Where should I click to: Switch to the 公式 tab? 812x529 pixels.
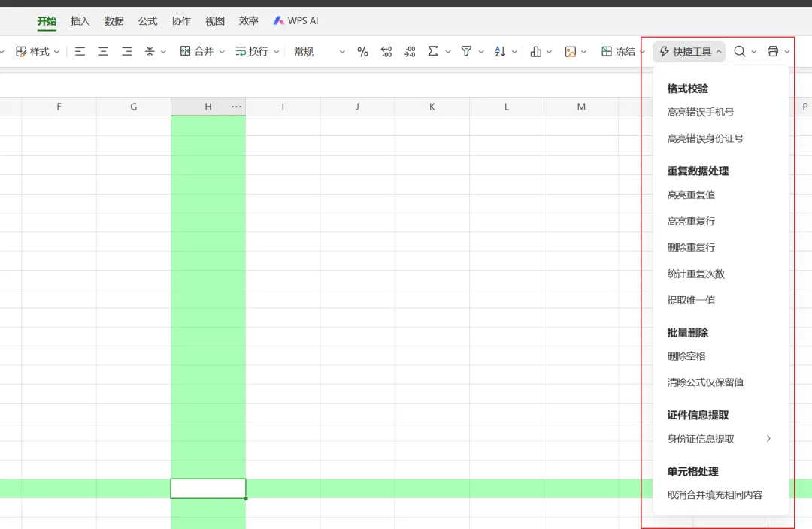147,21
